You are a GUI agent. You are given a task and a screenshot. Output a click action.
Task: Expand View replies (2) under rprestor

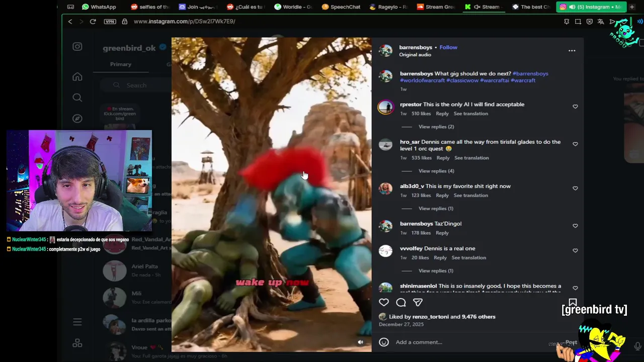tap(436, 127)
